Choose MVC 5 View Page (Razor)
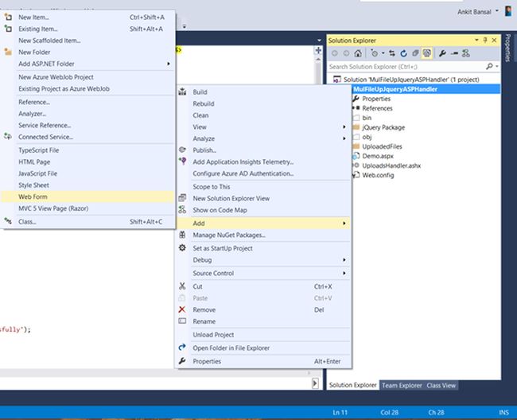 (x=87, y=208)
